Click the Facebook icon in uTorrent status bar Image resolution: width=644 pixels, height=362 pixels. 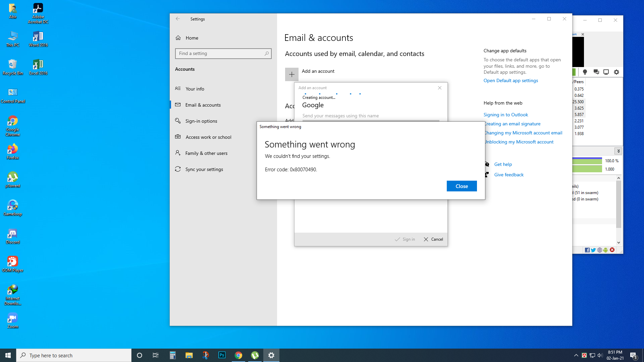[587, 250]
